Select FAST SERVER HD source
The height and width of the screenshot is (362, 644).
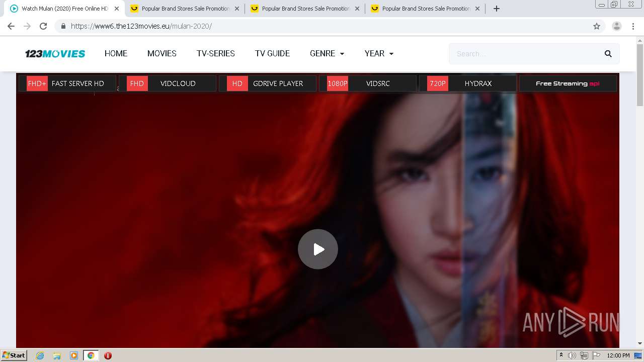67,83
